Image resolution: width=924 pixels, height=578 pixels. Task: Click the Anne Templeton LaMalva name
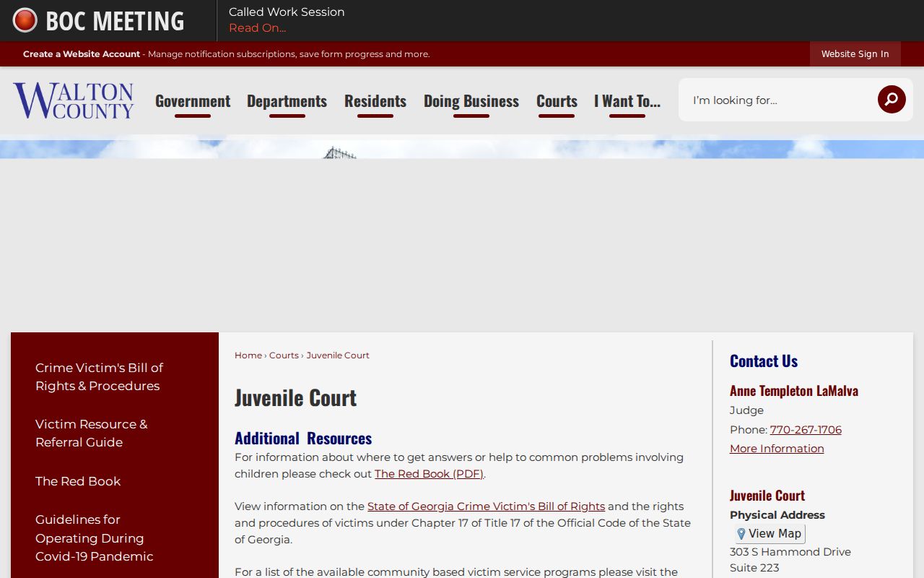click(x=794, y=391)
